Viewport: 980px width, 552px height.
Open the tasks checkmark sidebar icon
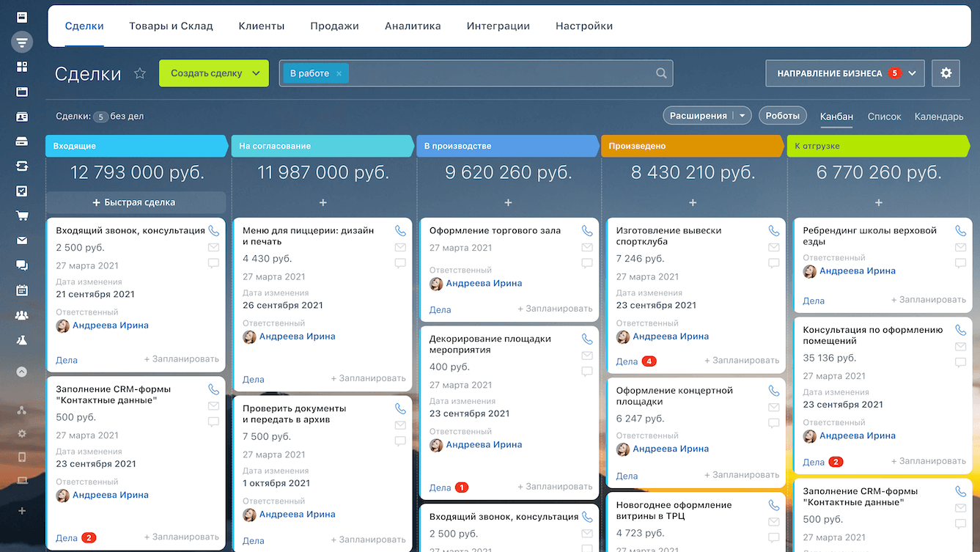[x=22, y=191]
